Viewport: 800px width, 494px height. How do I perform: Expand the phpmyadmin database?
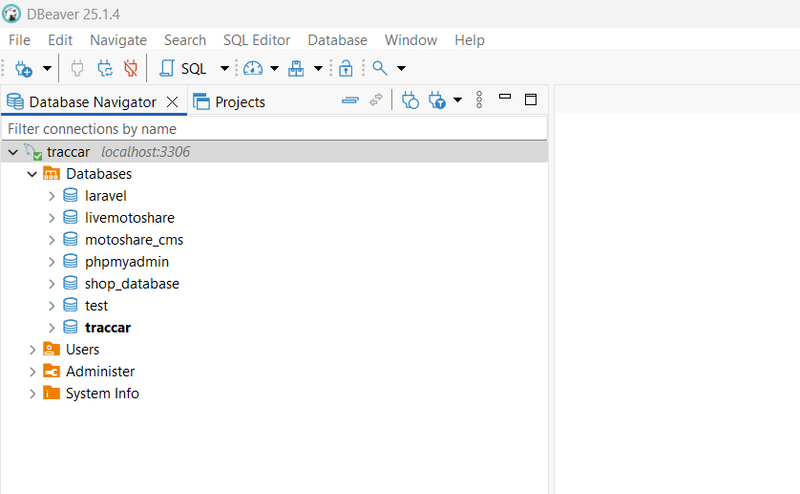tap(52, 262)
